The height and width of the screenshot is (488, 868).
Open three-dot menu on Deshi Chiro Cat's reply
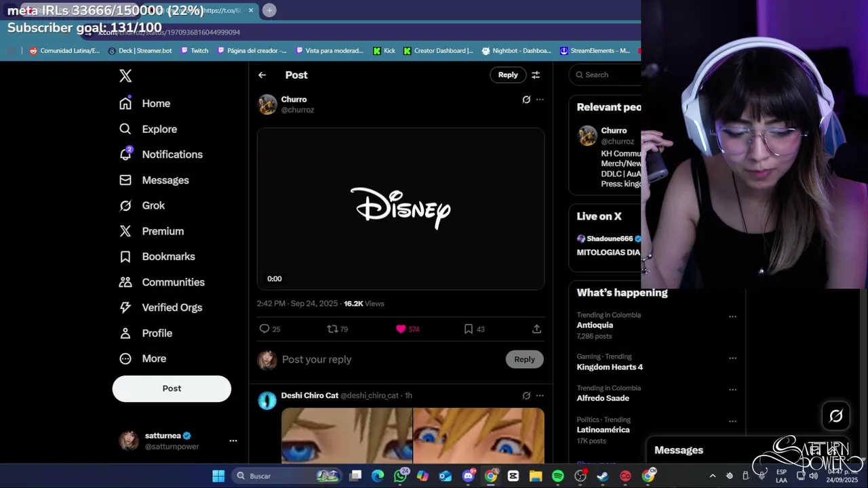tap(540, 396)
